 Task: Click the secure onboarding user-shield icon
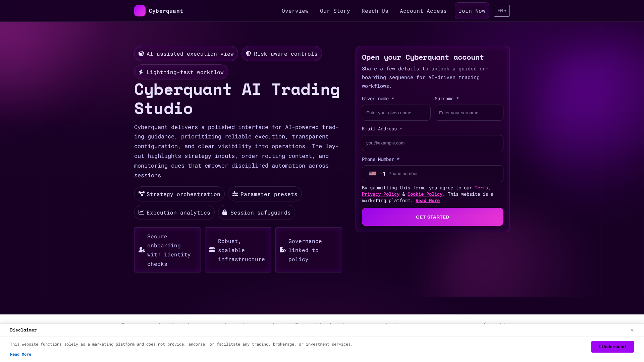click(142, 250)
